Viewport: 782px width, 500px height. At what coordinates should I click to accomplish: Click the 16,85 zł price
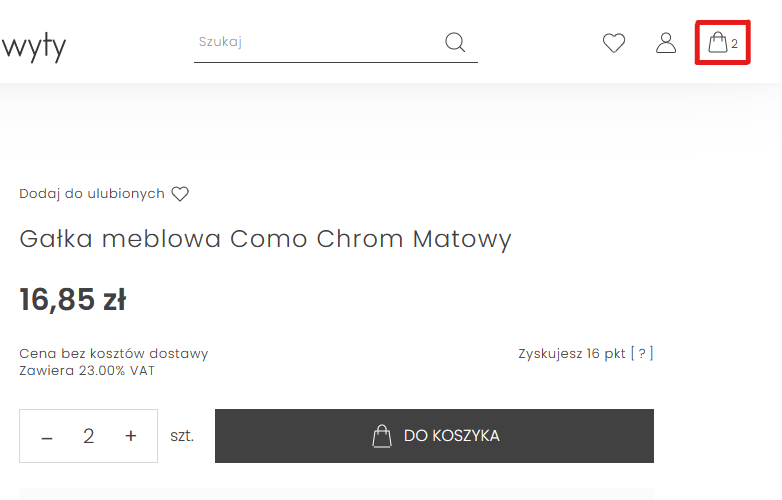pyautogui.click(x=73, y=299)
